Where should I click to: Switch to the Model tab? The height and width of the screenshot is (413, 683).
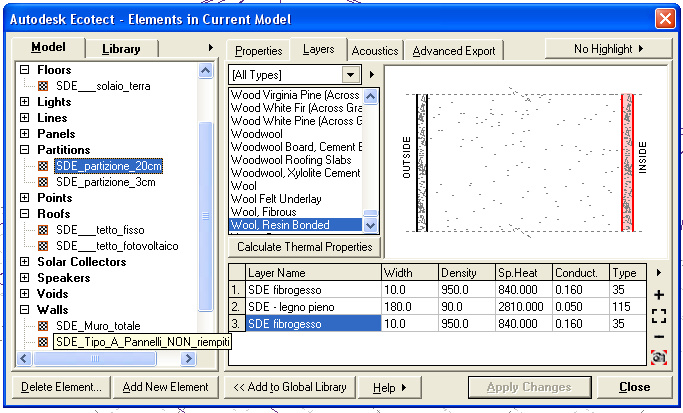click(x=48, y=47)
